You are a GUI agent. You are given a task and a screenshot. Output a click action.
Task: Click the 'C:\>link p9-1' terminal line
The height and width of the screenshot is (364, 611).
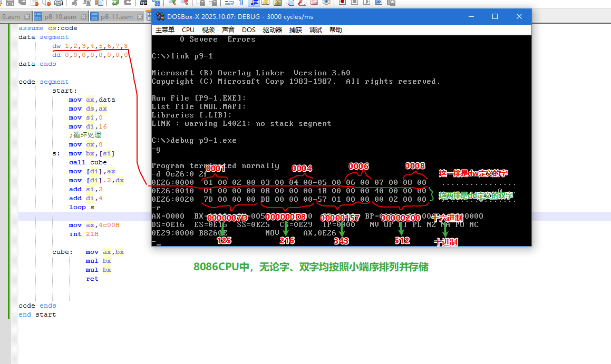(182, 56)
